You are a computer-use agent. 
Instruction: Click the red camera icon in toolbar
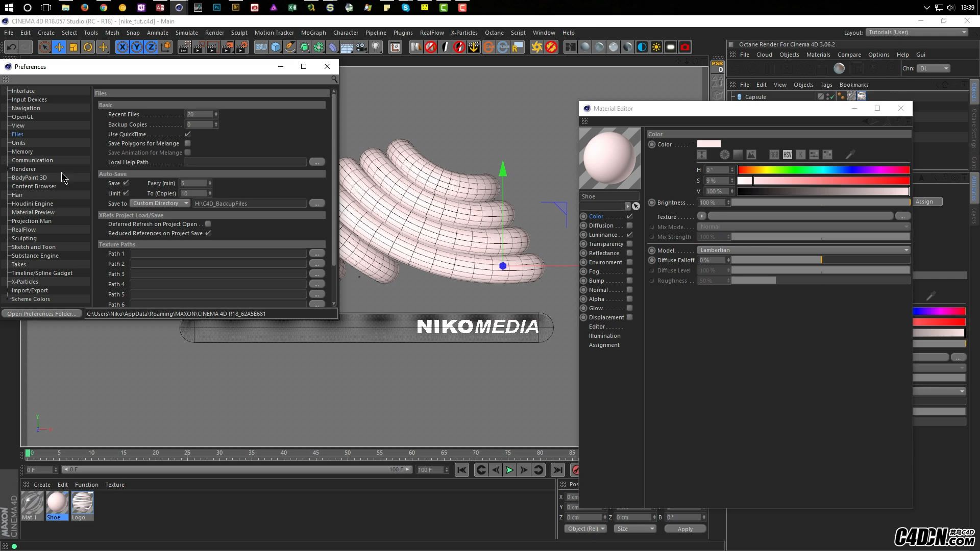pyautogui.click(x=685, y=47)
